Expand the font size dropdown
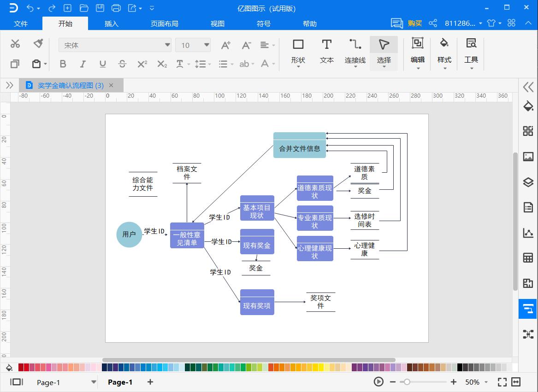Image resolution: width=538 pixels, height=392 pixels. pos(207,45)
